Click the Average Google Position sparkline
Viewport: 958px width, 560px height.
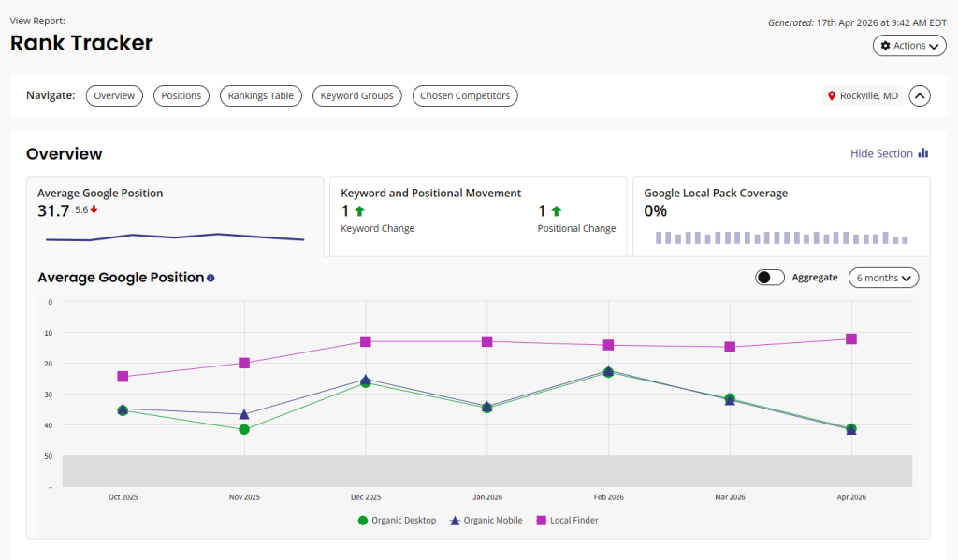click(x=175, y=237)
